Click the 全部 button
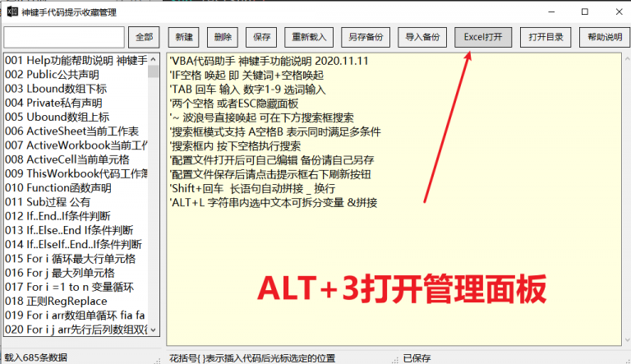The height and width of the screenshot is (364, 631). coord(144,37)
